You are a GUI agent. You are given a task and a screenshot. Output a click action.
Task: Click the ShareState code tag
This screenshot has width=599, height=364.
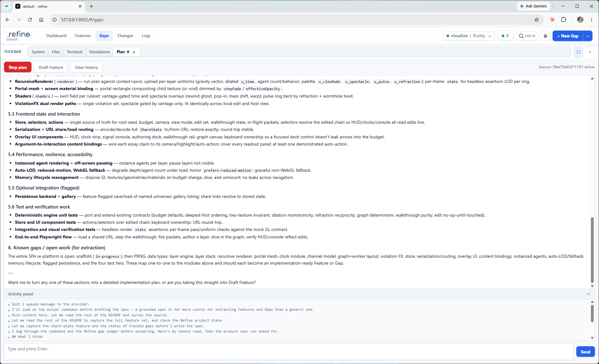[151, 130]
